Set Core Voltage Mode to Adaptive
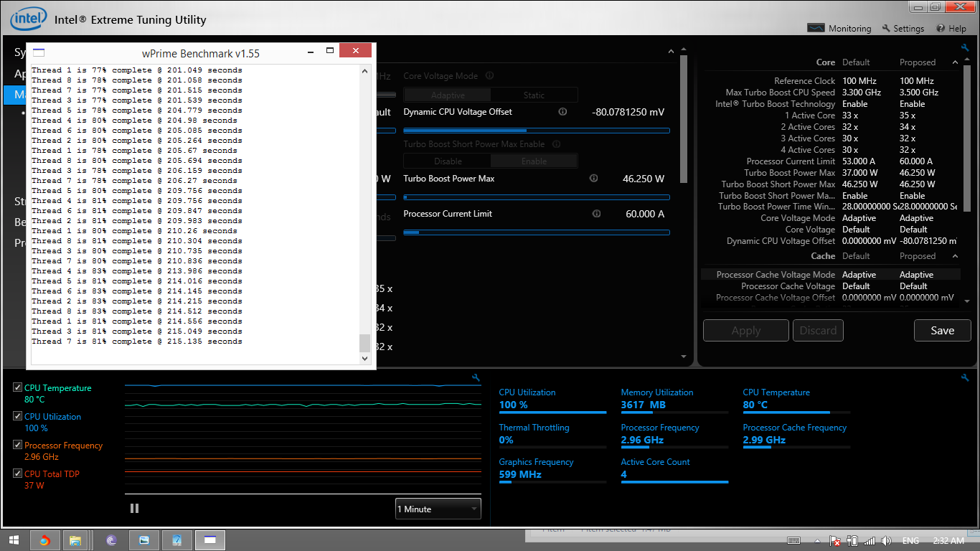Image resolution: width=980 pixels, height=551 pixels. pyautogui.click(x=448, y=95)
